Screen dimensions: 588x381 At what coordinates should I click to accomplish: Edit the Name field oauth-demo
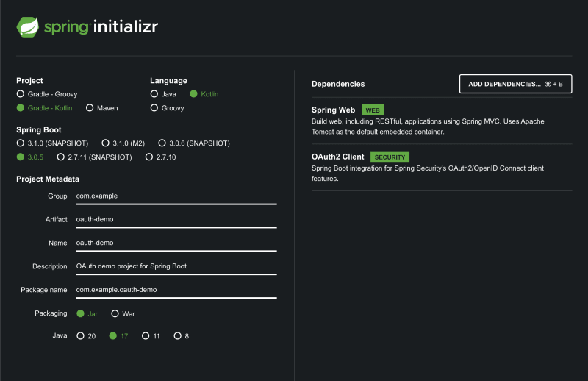(x=176, y=243)
